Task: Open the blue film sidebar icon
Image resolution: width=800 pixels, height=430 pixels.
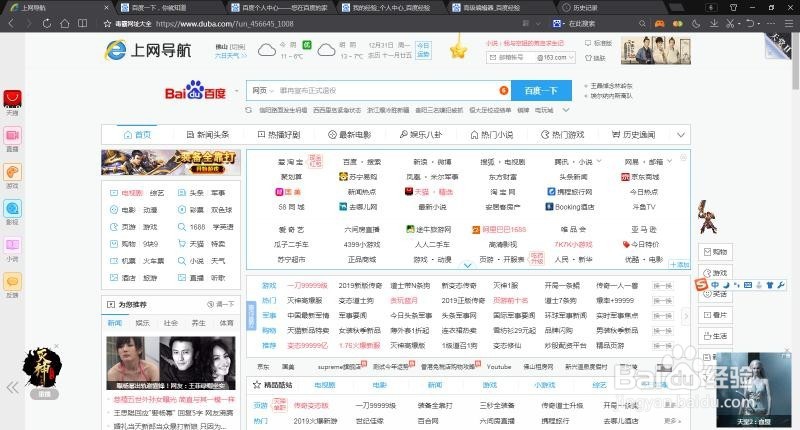Action: click(12, 208)
